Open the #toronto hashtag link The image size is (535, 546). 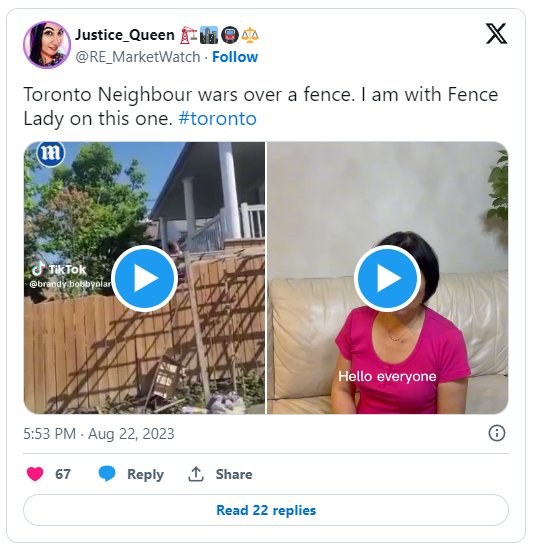click(218, 119)
